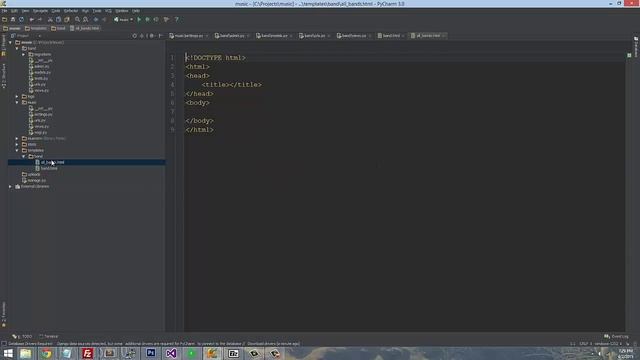This screenshot has width=640, height=360.
Task: Collapse the templates folder
Action: [x=17, y=151]
